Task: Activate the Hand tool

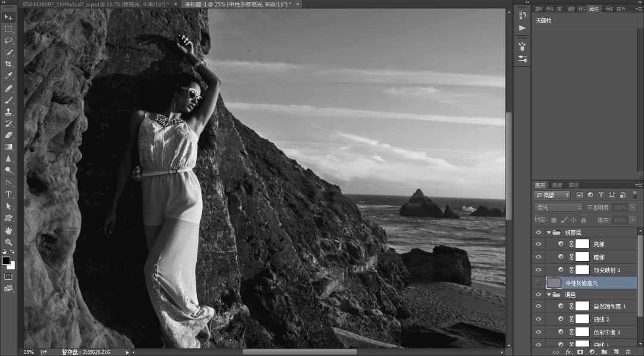Action: [x=9, y=230]
